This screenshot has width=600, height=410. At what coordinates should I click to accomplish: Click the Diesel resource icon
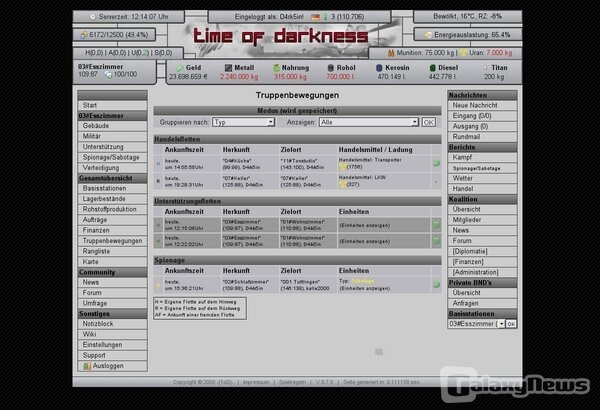432,68
